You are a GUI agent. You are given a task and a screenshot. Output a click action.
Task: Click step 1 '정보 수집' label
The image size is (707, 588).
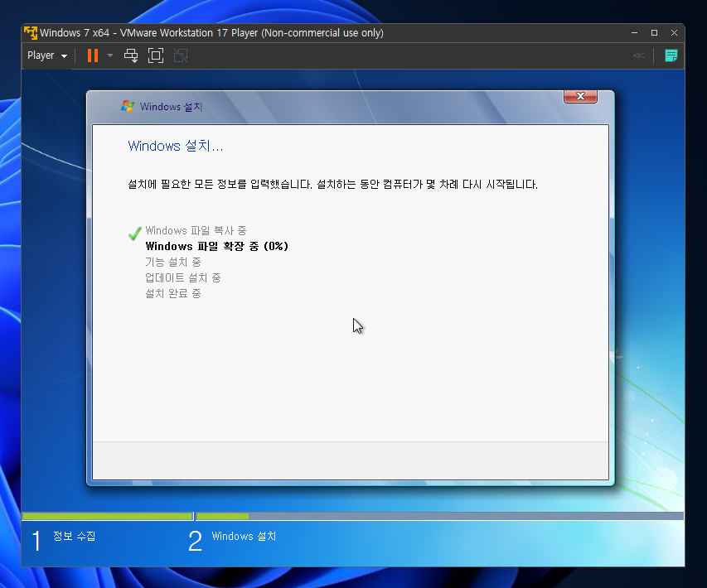74,536
